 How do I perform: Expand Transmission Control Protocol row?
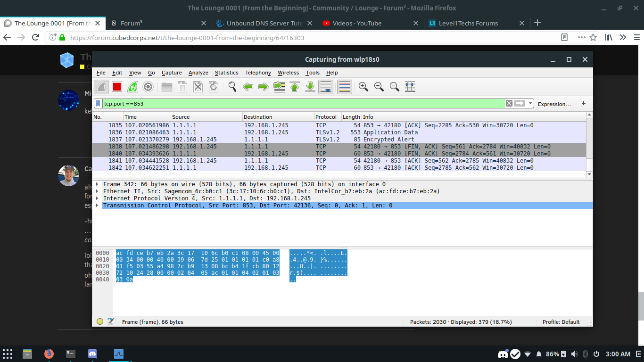click(x=98, y=206)
